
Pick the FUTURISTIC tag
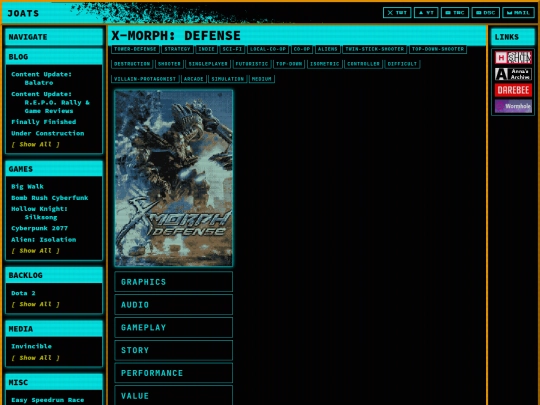tap(251, 64)
